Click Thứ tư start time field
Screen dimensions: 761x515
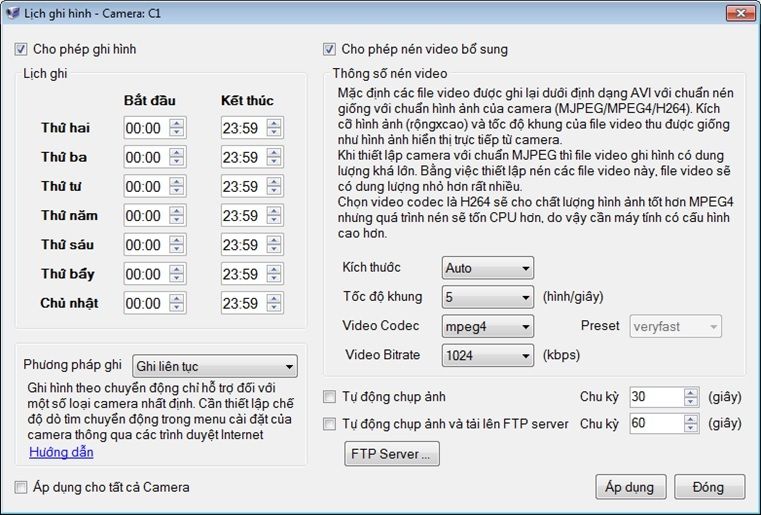pyautogui.click(x=155, y=186)
